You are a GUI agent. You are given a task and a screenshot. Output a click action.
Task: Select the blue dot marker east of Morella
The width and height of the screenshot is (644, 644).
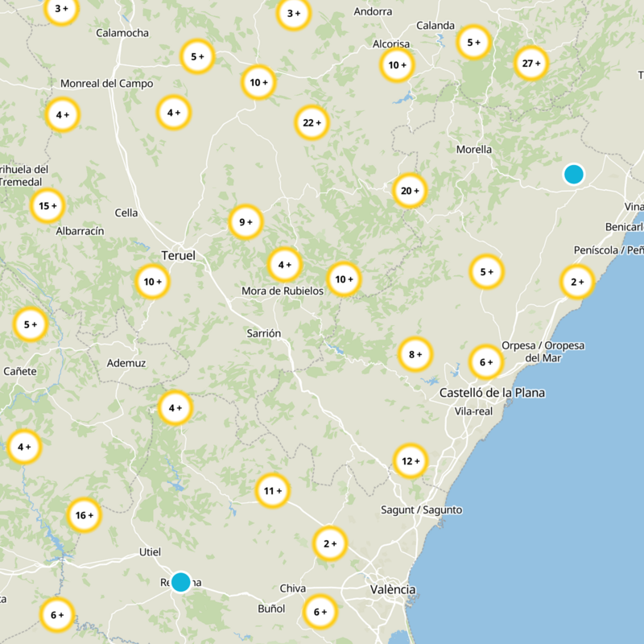pyautogui.click(x=574, y=174)
